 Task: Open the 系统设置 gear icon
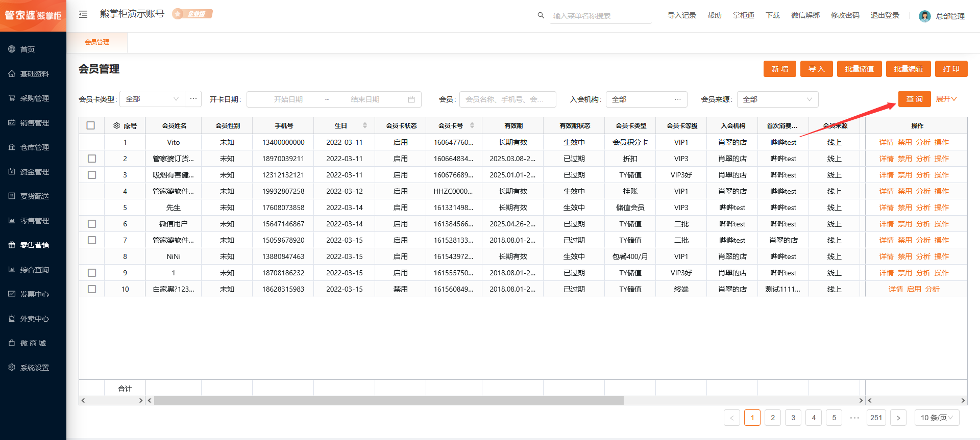(12, 367)
